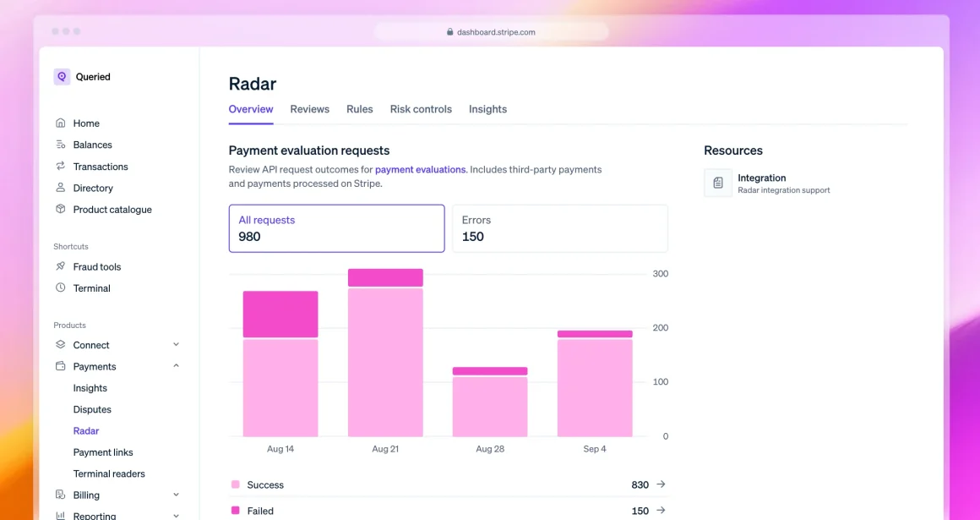Click the Sep 4 success bar segment
Viewport: 980px width, 520px height.
point(595,388)
